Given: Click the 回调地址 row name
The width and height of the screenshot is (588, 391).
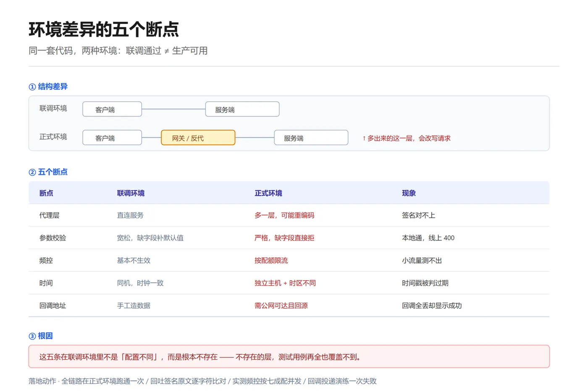Looking at the screenshot, I should tap(53, 306).
